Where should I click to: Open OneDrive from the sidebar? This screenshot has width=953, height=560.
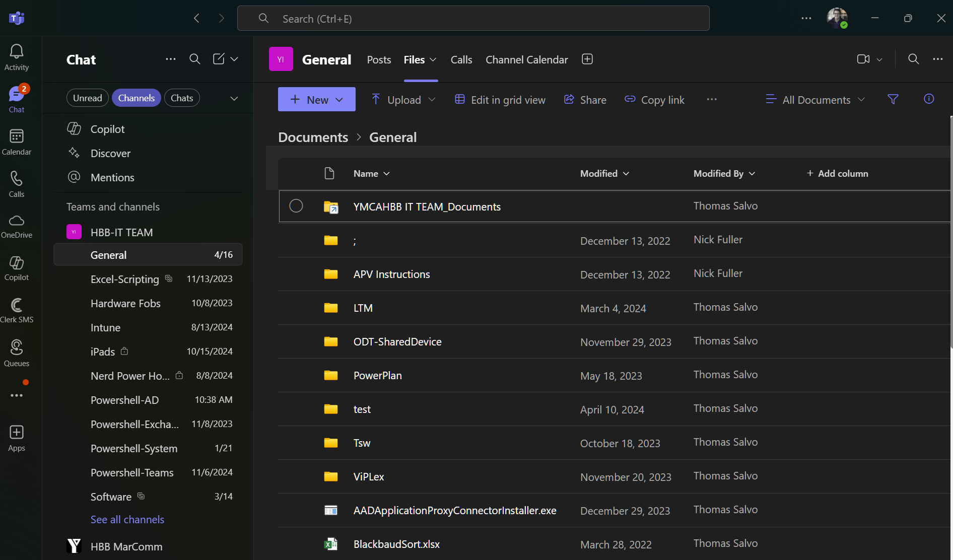click(x=17, y=226)
